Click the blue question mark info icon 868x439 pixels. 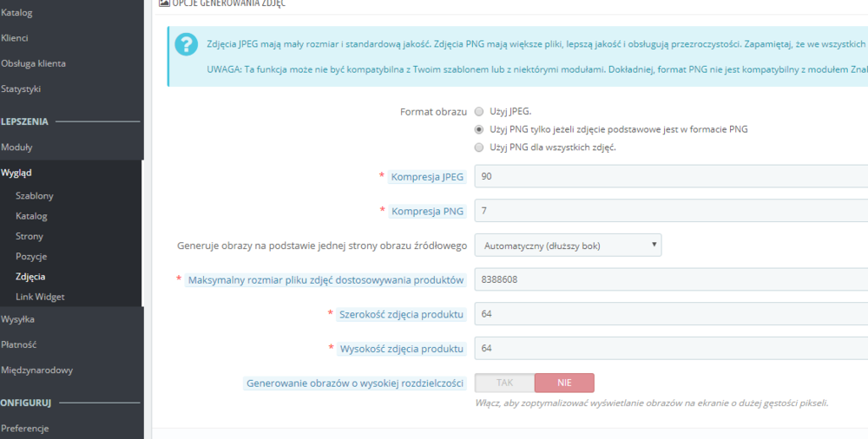186,44
